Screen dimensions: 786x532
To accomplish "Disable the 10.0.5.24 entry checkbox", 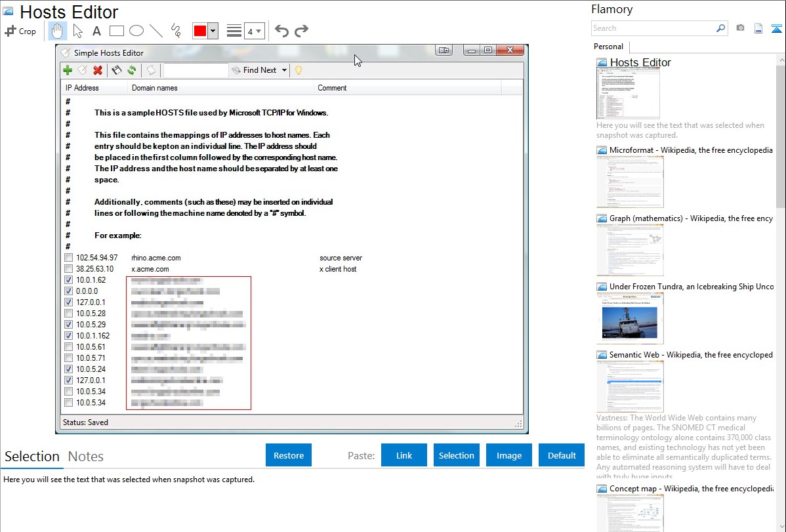I will coord(69,369).
